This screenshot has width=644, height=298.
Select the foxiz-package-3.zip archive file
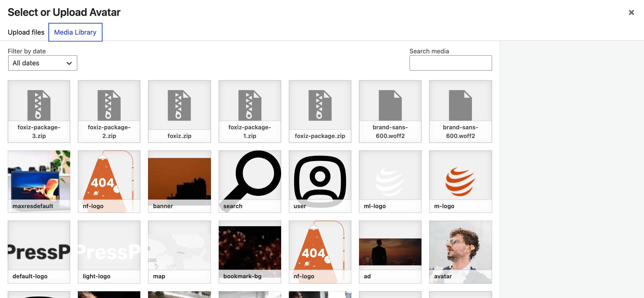click(39, 112)
